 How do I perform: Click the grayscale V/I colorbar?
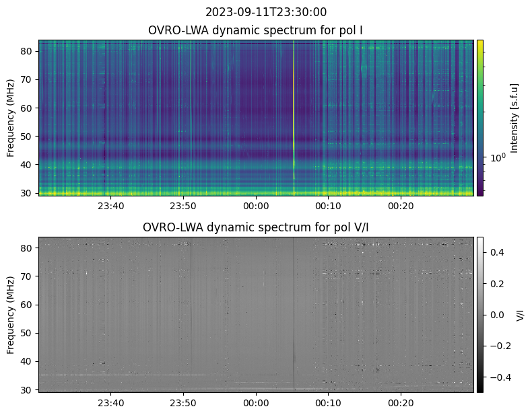480,314
